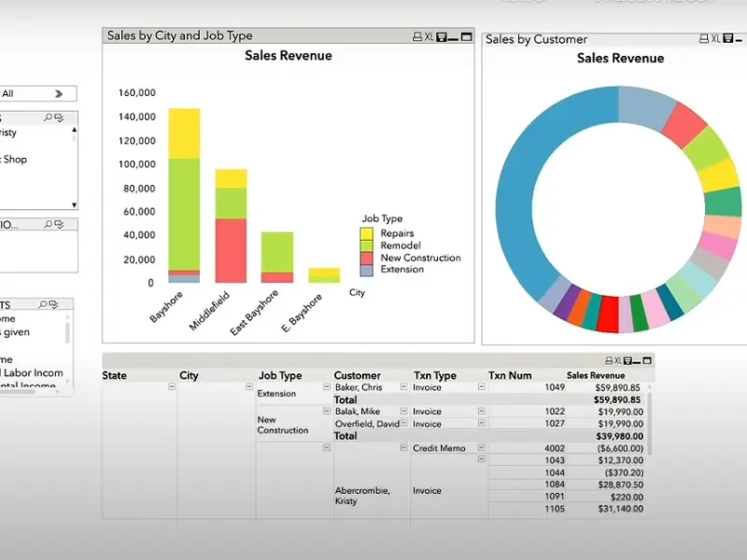Collapse the Extension job type row
Screen dimensions: 747x560
(326, 387)
